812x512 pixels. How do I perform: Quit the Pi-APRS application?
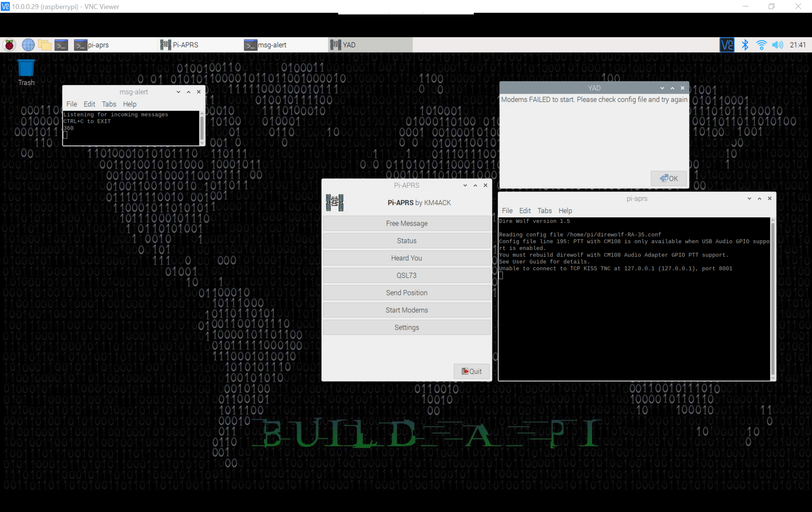click(x=471, y=371)
